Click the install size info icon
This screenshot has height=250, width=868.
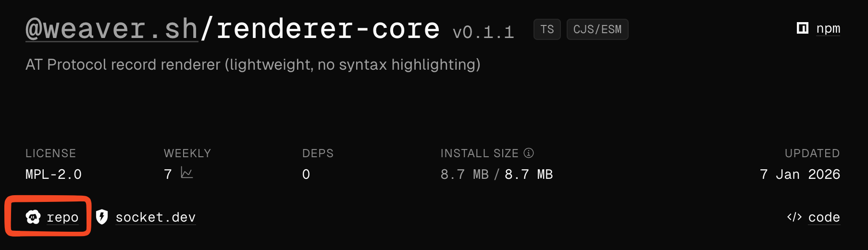point(529,153)
